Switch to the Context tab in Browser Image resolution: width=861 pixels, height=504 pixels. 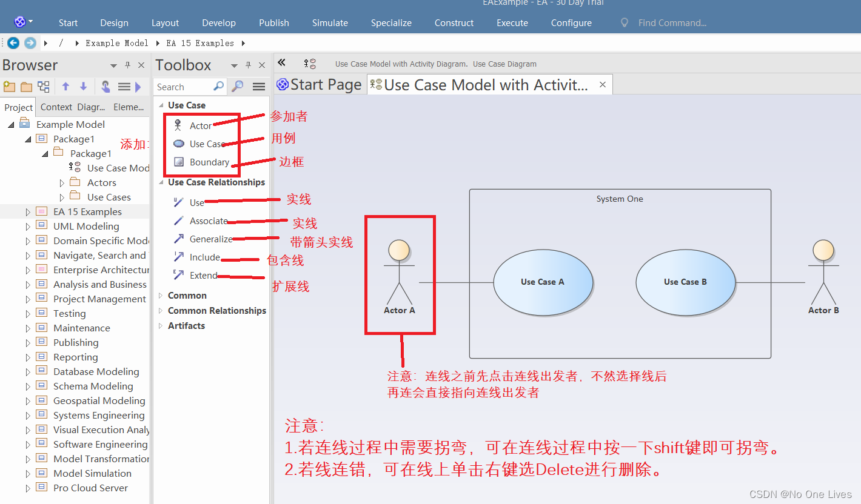click(56, 107)
